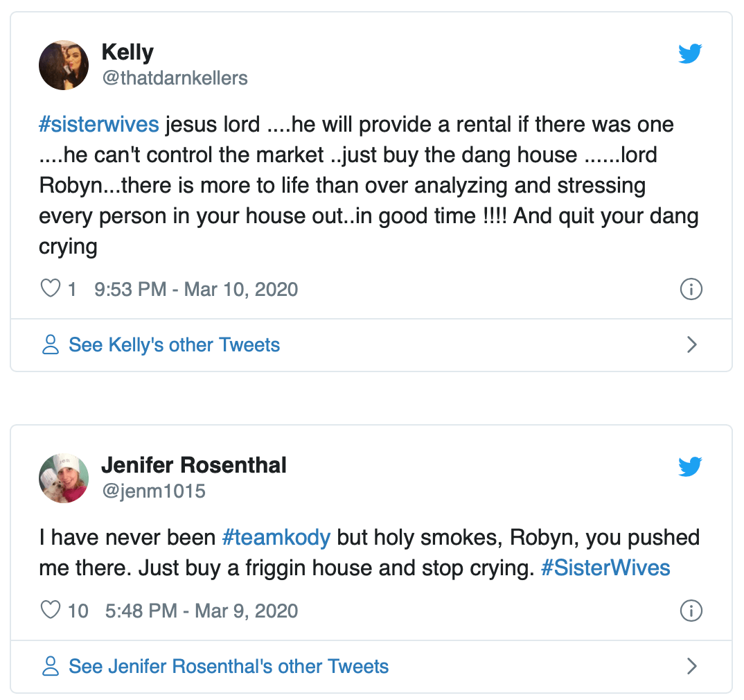This screenshot has height=700, width=744.
Task: Open Jenifer Rosenthal's profile picture
Action: click(x=64, y=478)
